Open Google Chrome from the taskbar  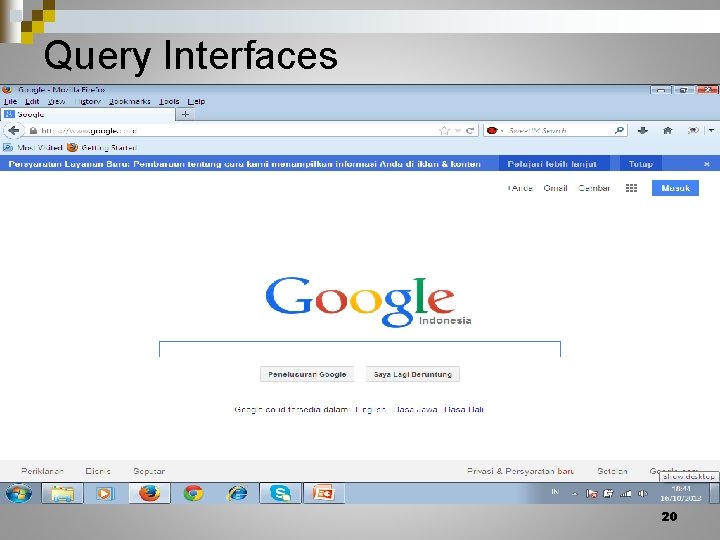[193, 494]
